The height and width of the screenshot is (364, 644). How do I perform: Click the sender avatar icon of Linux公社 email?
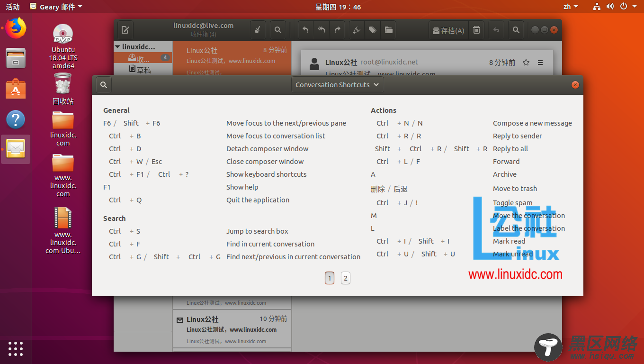point(314,64)
